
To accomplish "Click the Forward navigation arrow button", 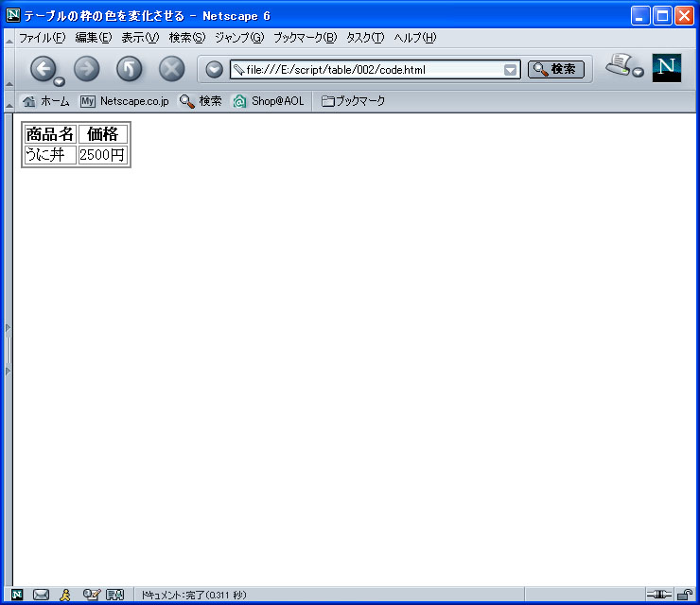I will (x=86, y=69).
